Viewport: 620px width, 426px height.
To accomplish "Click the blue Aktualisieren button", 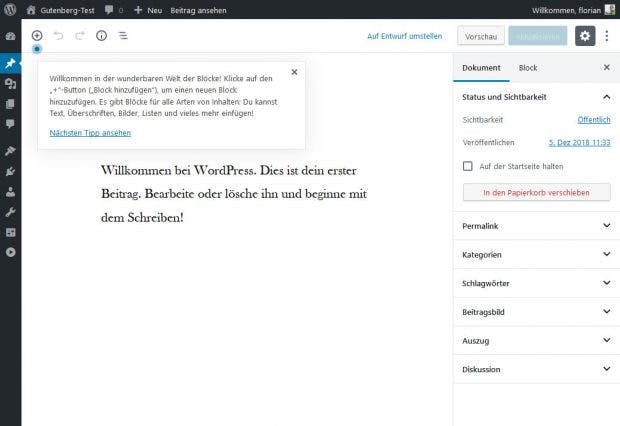I will click(x=538, y=36).
